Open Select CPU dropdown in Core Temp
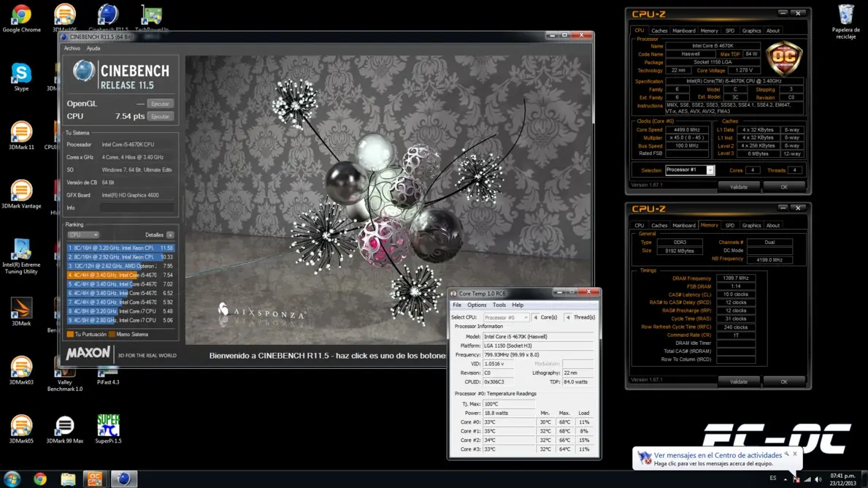 [x=506, y=317]
